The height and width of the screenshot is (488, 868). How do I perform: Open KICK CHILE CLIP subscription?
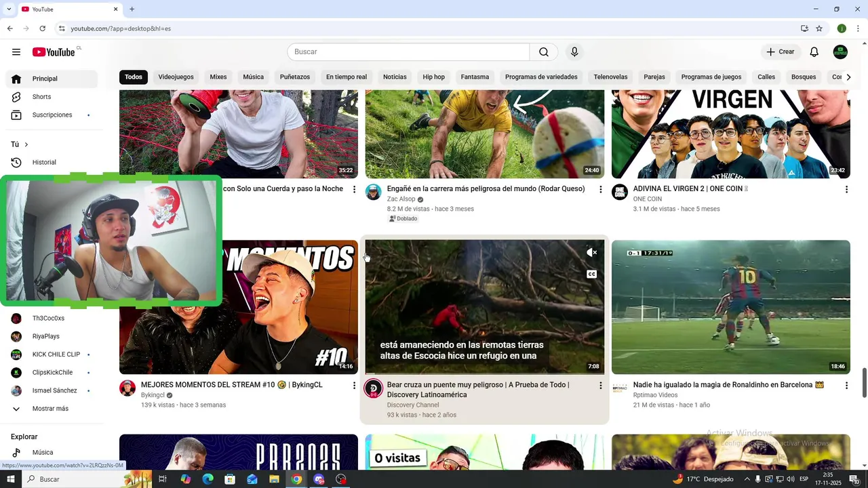[52, 354]
